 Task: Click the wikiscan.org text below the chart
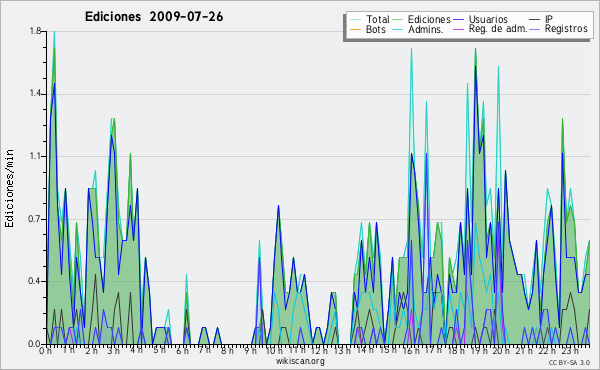(300, 361)
